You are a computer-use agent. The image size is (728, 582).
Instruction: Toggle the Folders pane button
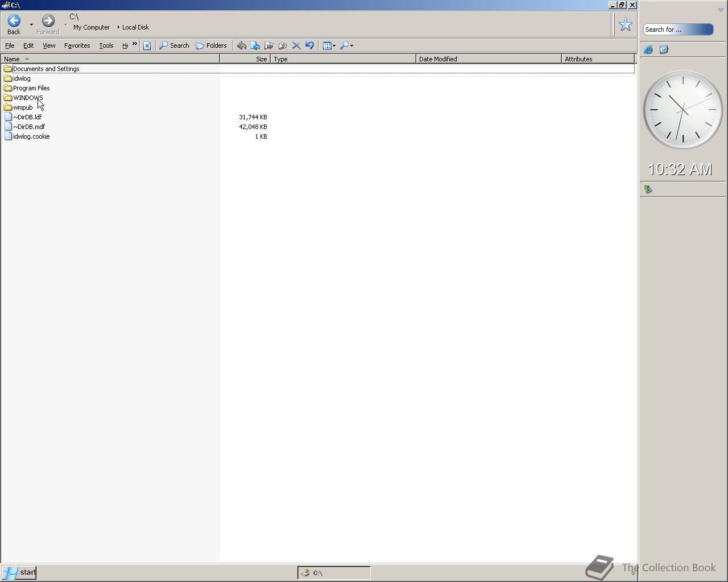coord(211,45)
